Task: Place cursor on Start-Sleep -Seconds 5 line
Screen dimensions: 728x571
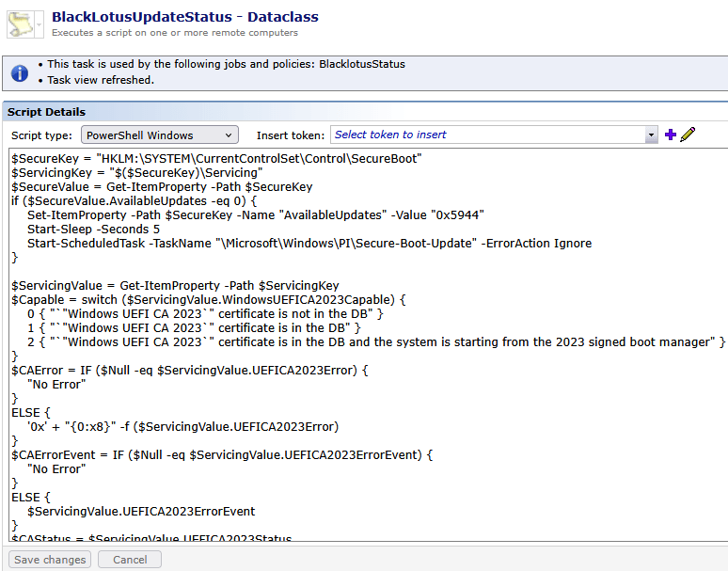Action: [94, 229]
